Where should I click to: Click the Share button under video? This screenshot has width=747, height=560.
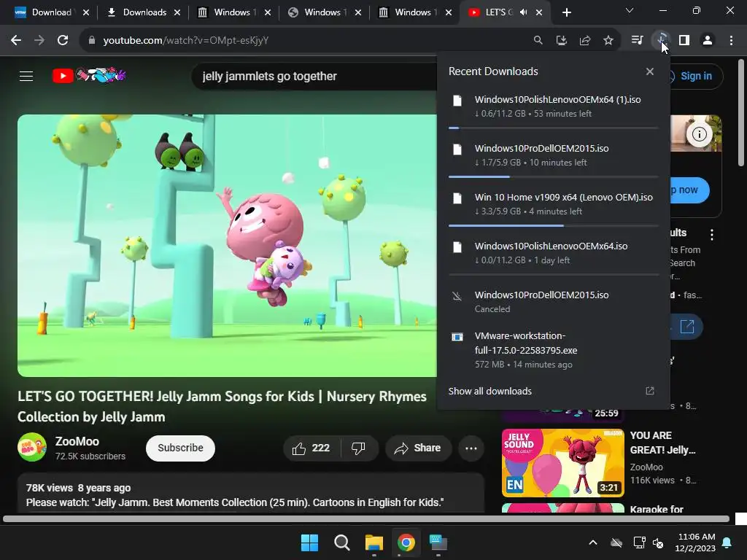418,448
